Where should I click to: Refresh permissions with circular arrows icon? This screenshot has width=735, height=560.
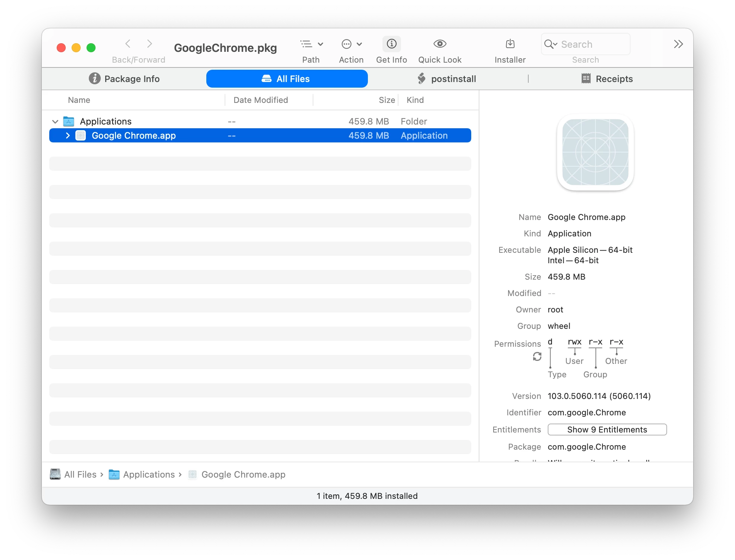[537, 357]
